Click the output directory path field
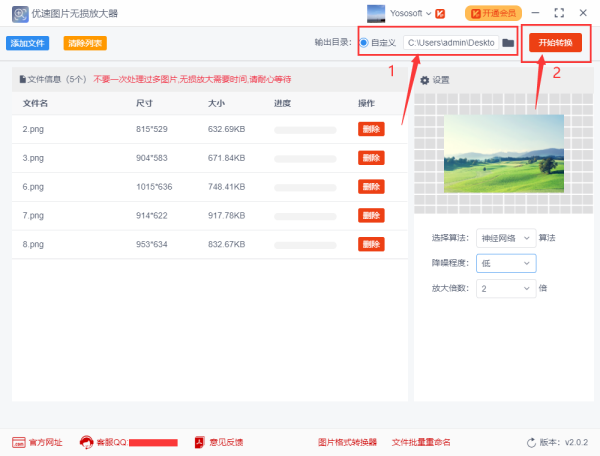 pos(450,43)
